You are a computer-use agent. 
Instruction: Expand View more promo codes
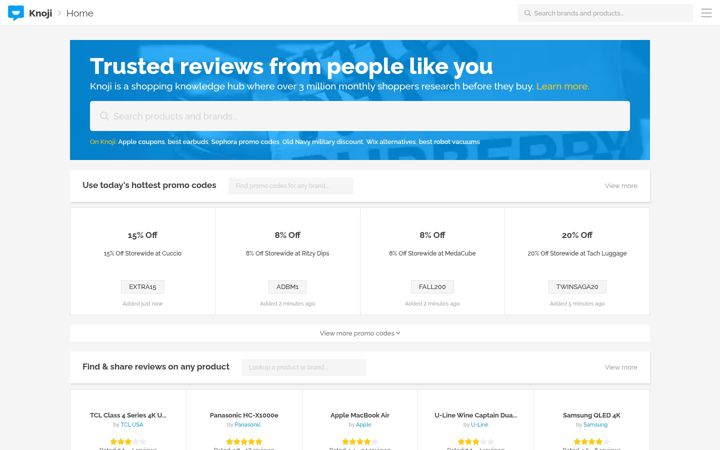tap(360, 333)
